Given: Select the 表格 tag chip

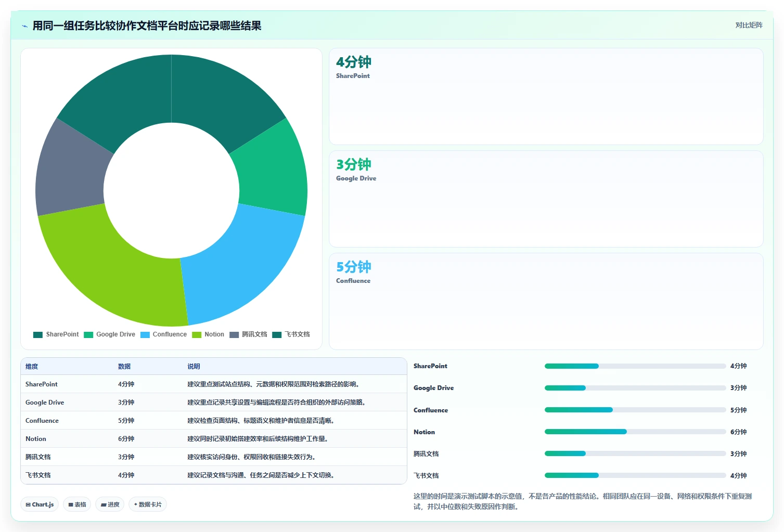Looking at the screenshot, I should (77, 504).
